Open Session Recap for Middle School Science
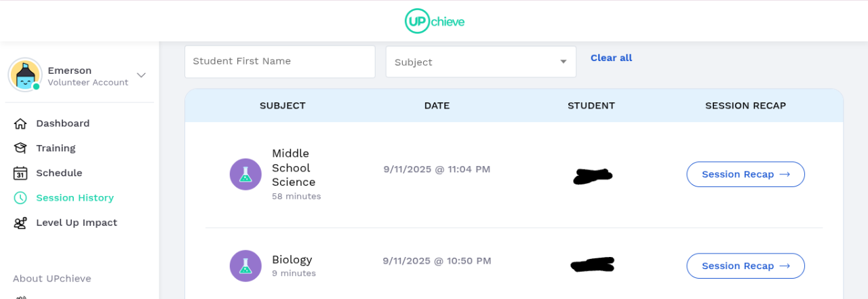The image size is (868, 299). 745,174
